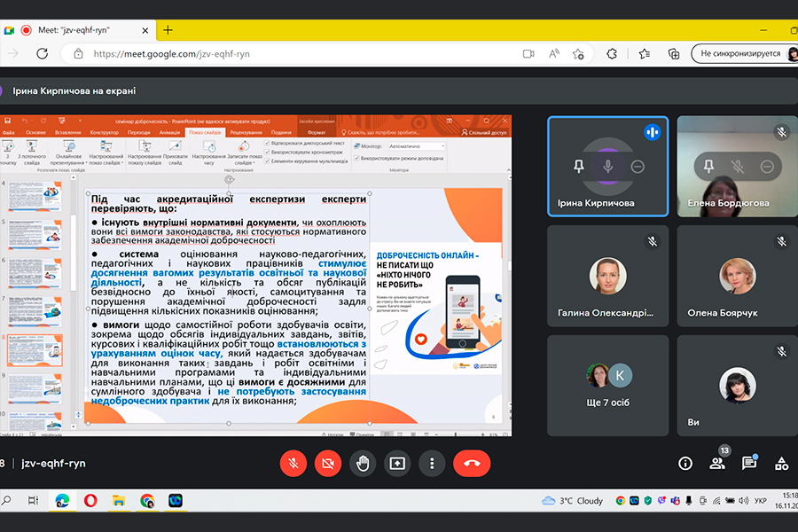Open the PowerPoint 'Файл' tab

[x=9, y=132]
